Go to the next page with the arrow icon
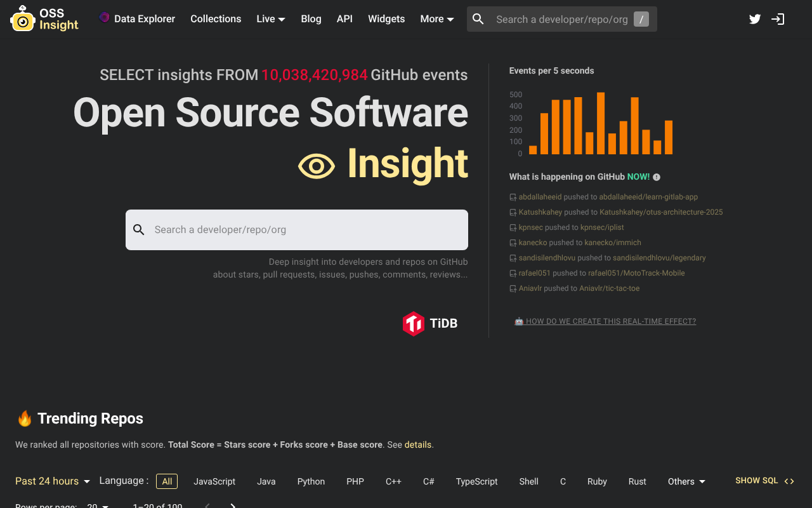Image resolution: width=812 pixels, height=508 pixels. pyautogui.click(x=232, y=505)
